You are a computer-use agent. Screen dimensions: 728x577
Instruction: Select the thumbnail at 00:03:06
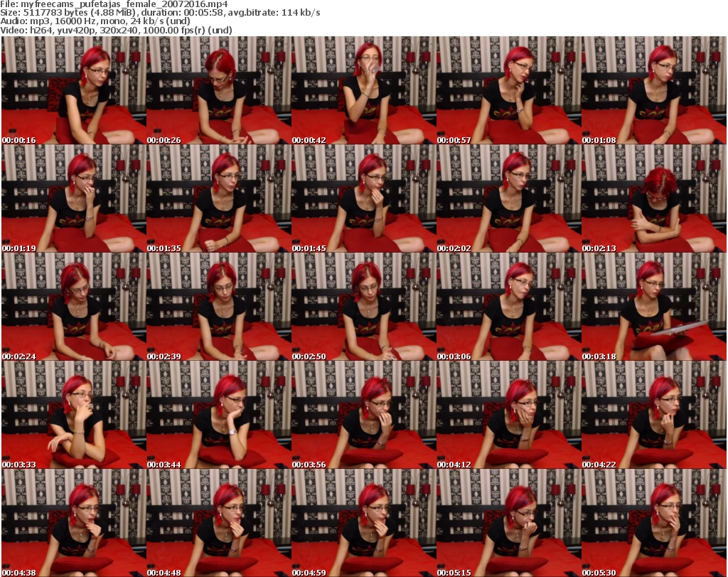pos(509,307)
